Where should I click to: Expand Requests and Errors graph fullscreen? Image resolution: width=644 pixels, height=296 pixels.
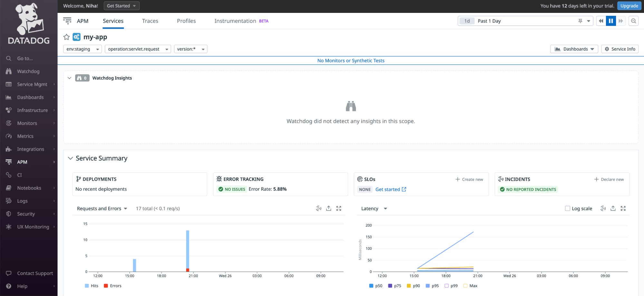[339, 208]
